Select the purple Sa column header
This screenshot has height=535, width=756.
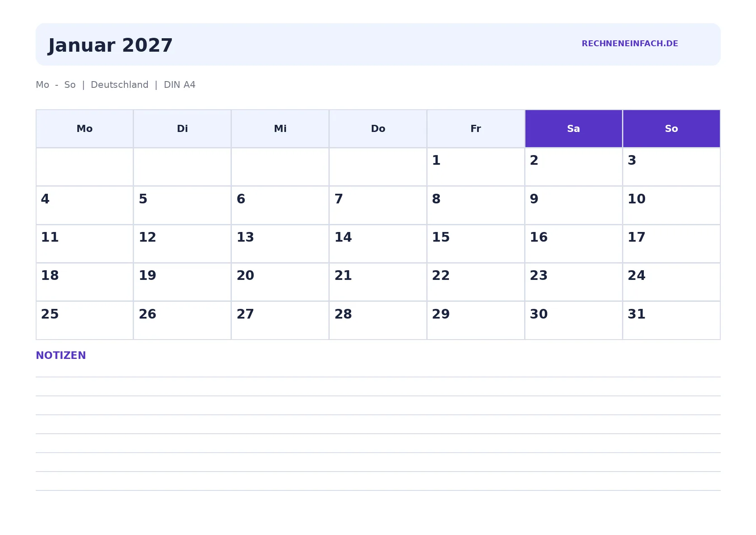pyautogui.click(x=574, y=129)
